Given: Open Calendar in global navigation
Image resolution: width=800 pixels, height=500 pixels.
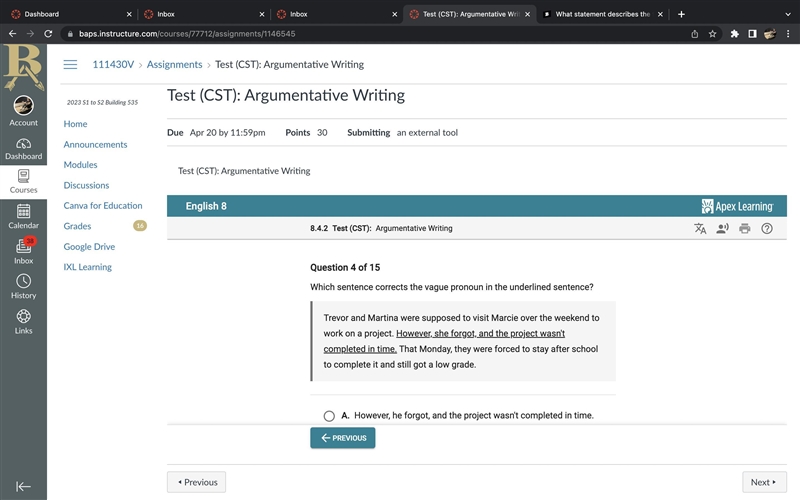Looking at the screenshot, I should (23, 216).
